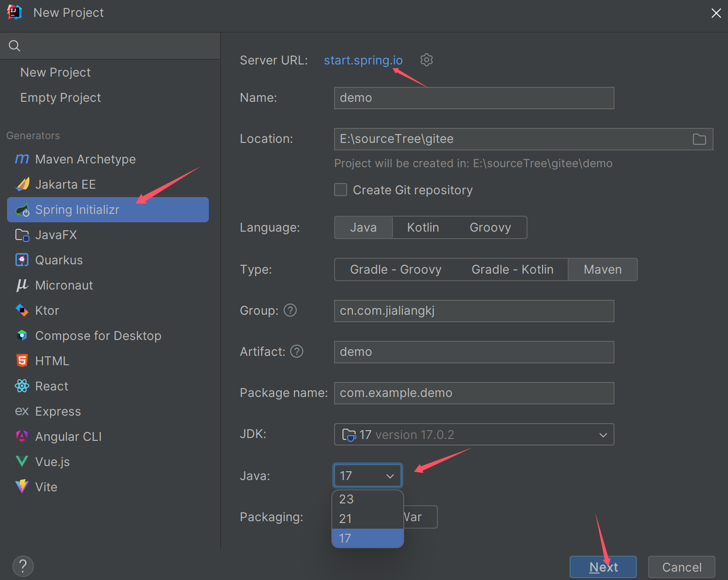Click the JavaFX folder icon
Viewport: 728px width, 580px height.
tap(22, 235)
